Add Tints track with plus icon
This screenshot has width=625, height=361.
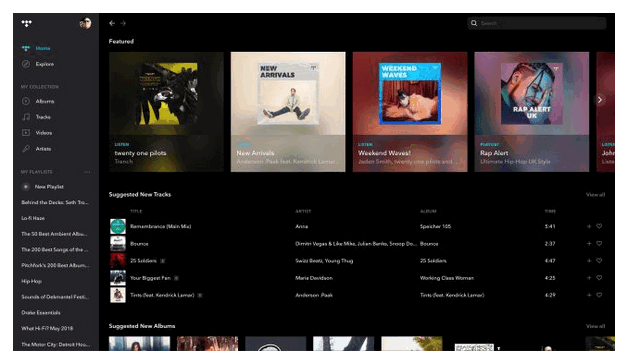pos(589,295)
